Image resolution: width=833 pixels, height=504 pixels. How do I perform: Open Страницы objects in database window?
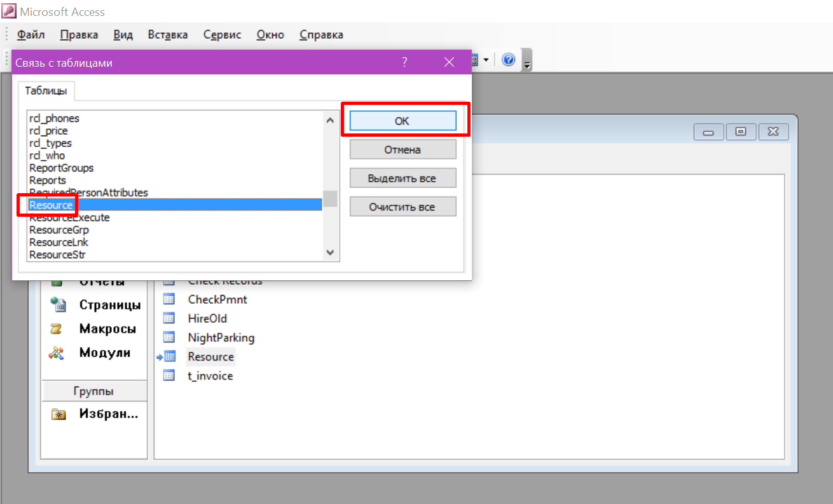[96, 304]
